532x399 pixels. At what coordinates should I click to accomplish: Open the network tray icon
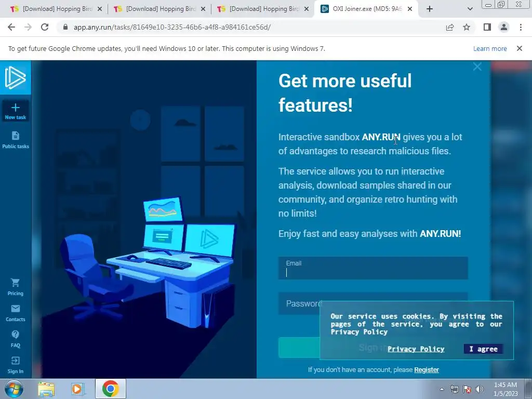pos(454,389)
